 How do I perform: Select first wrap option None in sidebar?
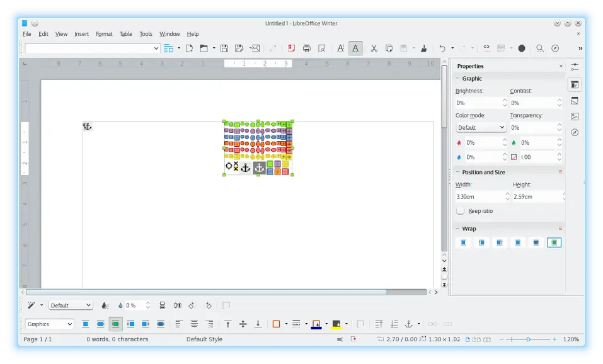click(x=463, y=242)
